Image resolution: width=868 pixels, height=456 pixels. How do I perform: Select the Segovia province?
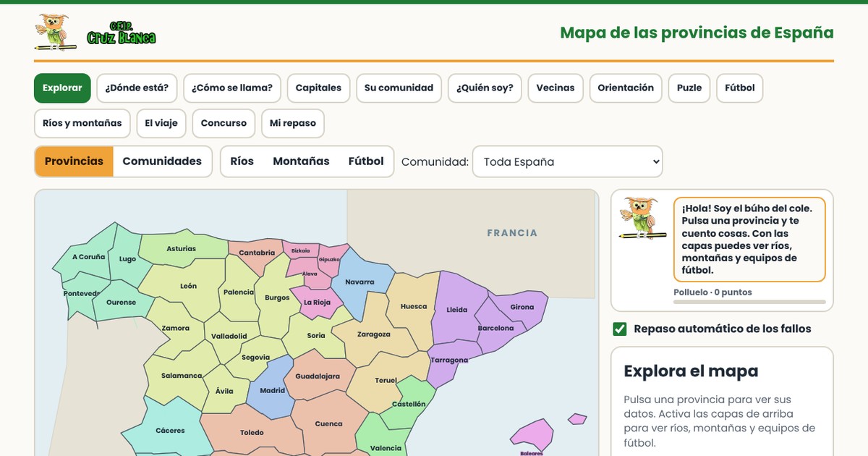pyautogui.click(x=255, y=358)
